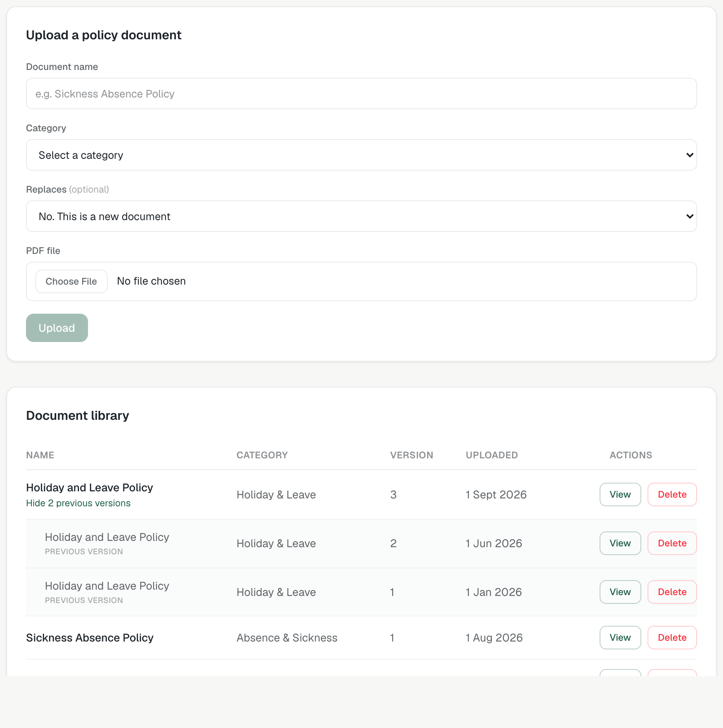723x728 pixels.
Task: View the Sickness Absence Policy document
Action: tap(620, 638)
